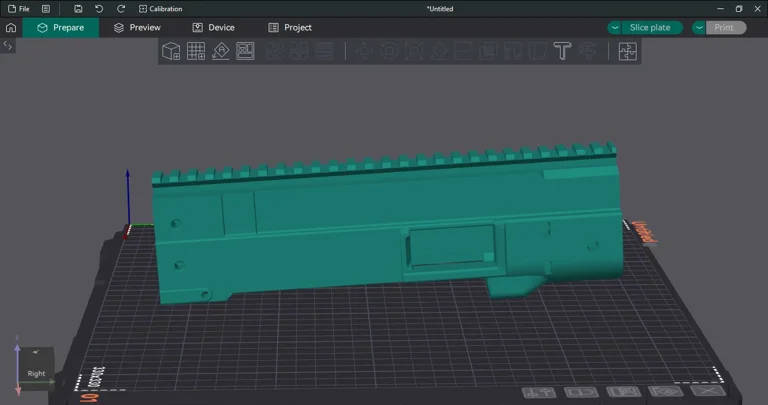Expand the Slice plate dropdown arrow
The height and width of the screenshot is (405, 768).
click(614, 28)
